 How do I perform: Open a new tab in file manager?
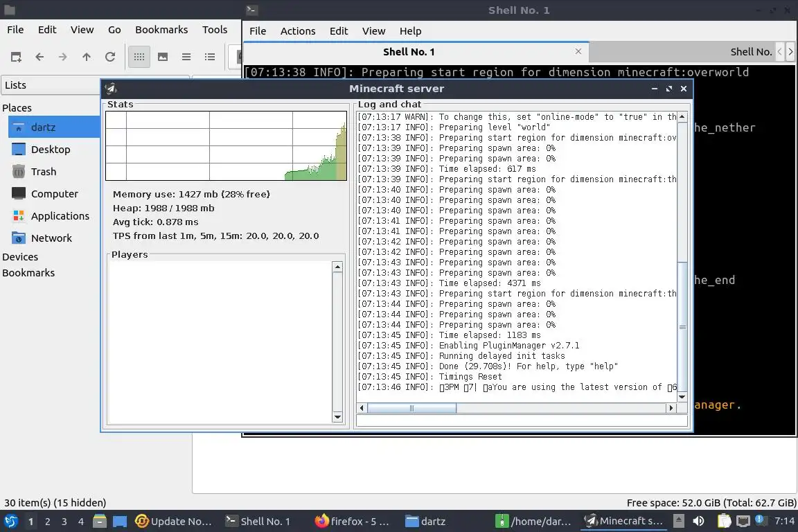[x=16, y=57]
